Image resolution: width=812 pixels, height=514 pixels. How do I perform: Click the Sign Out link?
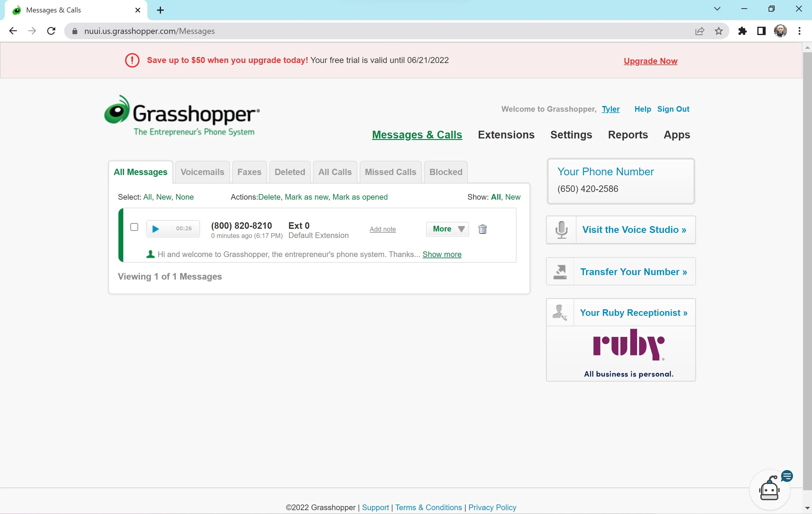click(x=674, y=109)
